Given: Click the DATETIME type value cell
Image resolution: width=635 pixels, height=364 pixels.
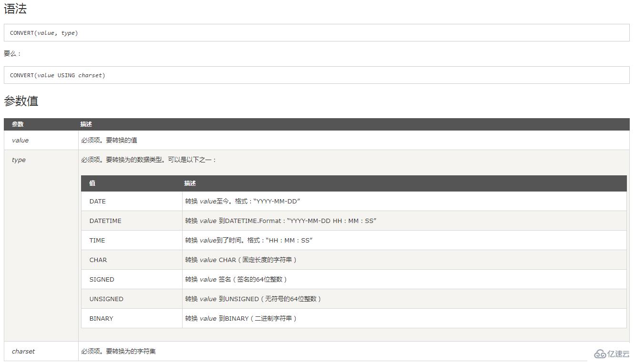Looking at the screenshot, I should (132, 221).
